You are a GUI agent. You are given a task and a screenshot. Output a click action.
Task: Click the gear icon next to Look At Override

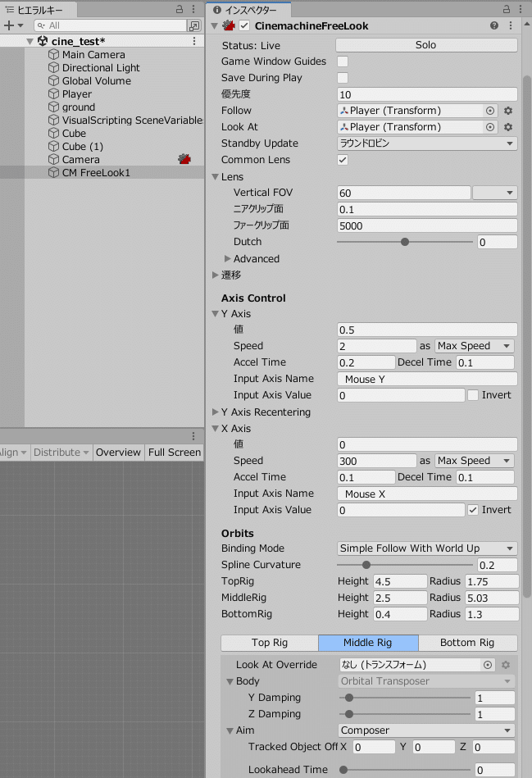click(x=506, y=665)
